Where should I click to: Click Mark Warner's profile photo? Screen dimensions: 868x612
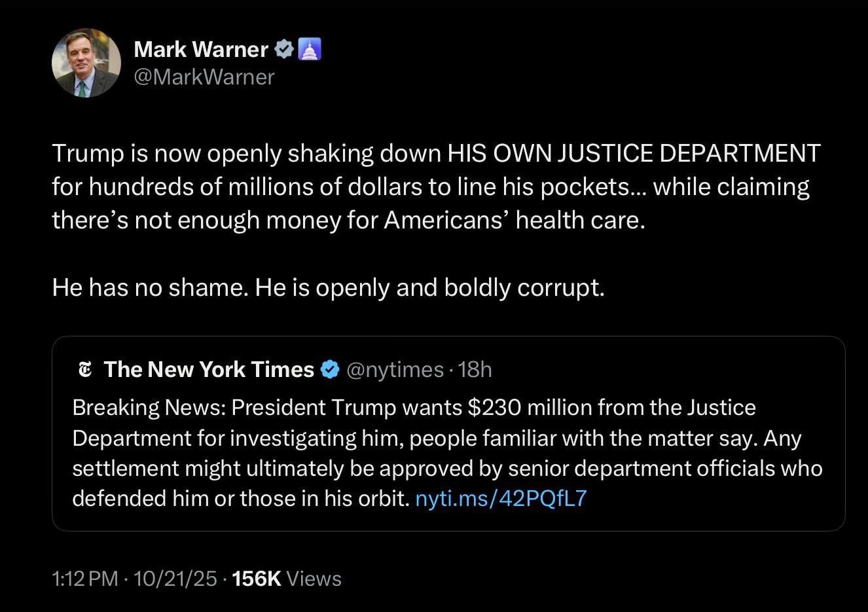86,63
